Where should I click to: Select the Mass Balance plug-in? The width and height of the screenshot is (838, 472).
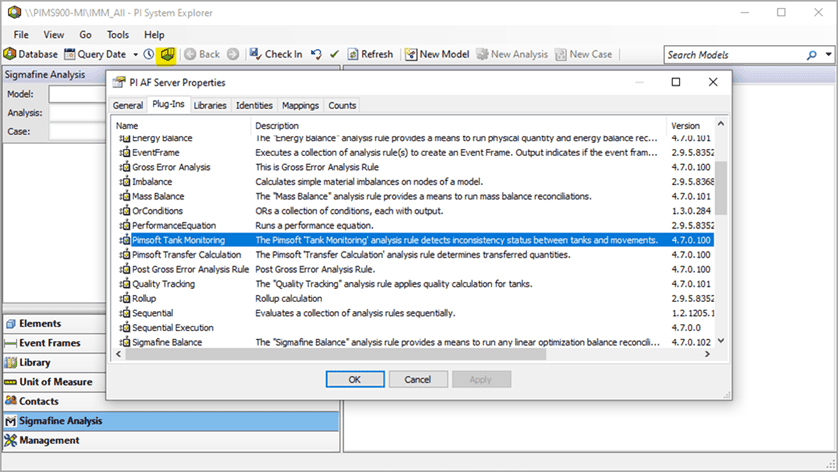click(414, 196)
